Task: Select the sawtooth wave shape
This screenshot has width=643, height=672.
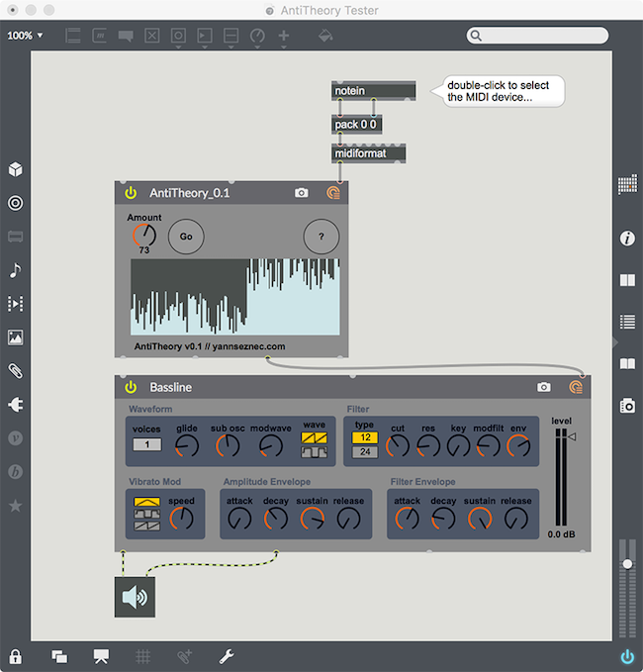Action: coord(314,438)
